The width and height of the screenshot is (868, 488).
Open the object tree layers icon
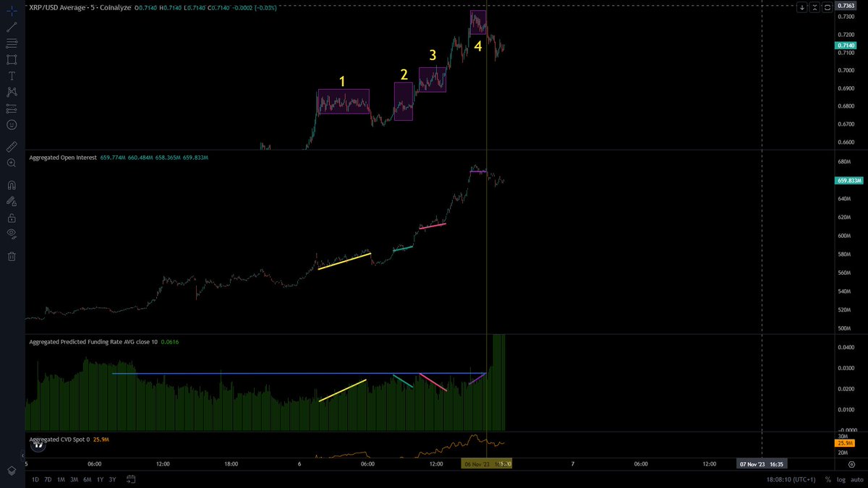[x=12, y=470]
